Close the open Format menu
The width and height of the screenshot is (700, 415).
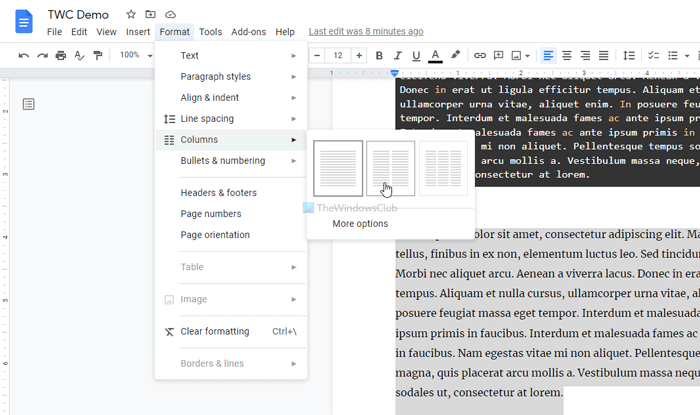pos(175,32)
